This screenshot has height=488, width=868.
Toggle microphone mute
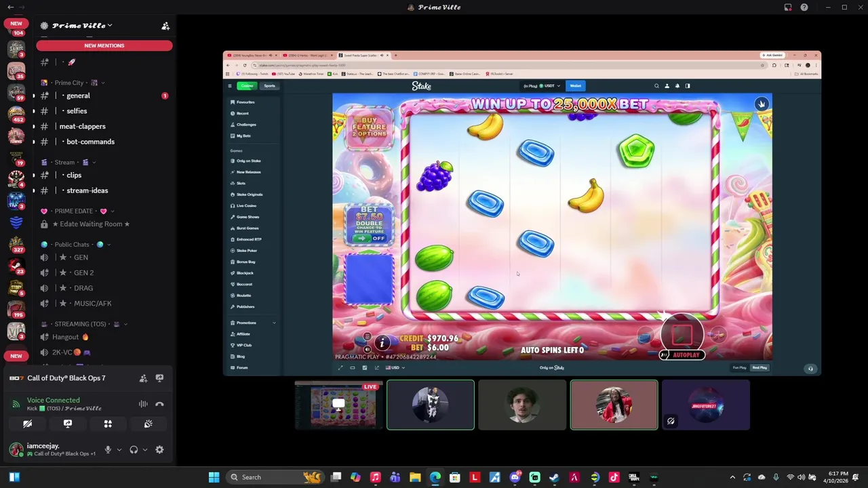pos(108,449)
